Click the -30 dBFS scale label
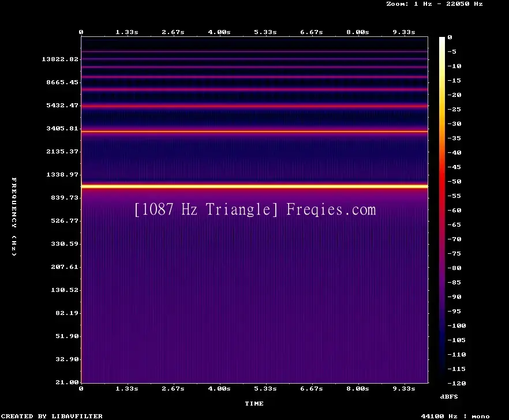 [x=454, y=123]
